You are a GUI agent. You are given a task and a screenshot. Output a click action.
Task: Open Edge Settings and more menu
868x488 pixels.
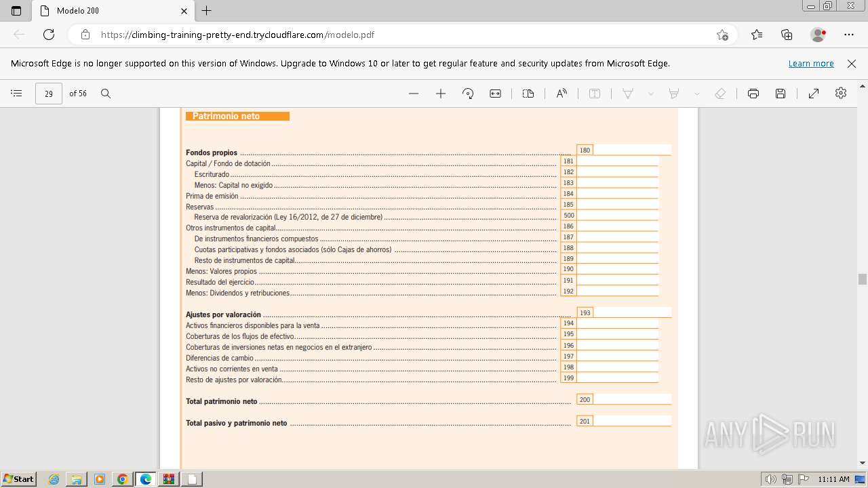pos(849,35)
